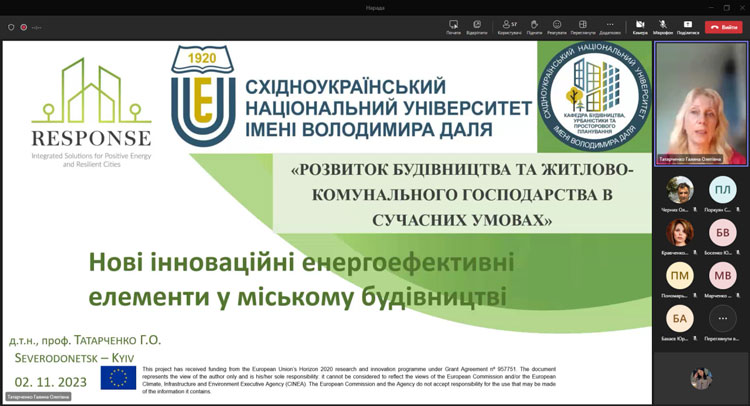Click muted mic icon beside Босенко name

pyautogui.click(x=738, y=252)
